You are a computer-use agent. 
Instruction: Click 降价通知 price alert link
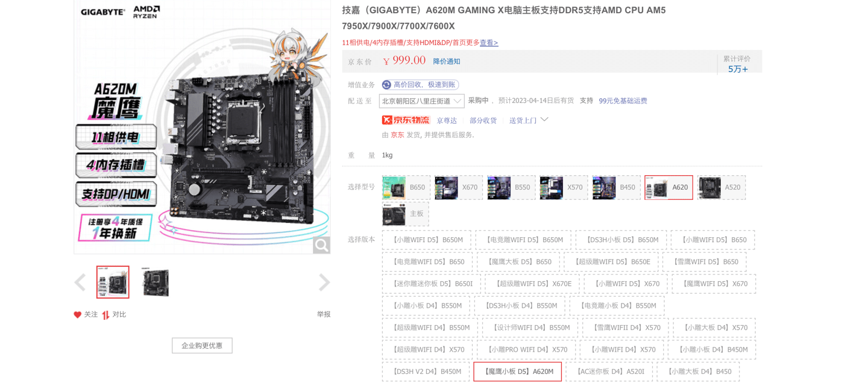point(447,61)
